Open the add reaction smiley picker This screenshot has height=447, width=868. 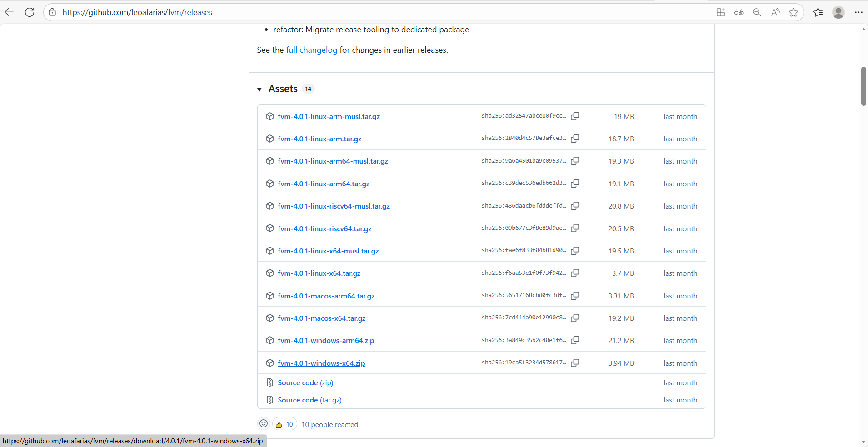click(264, 424)
